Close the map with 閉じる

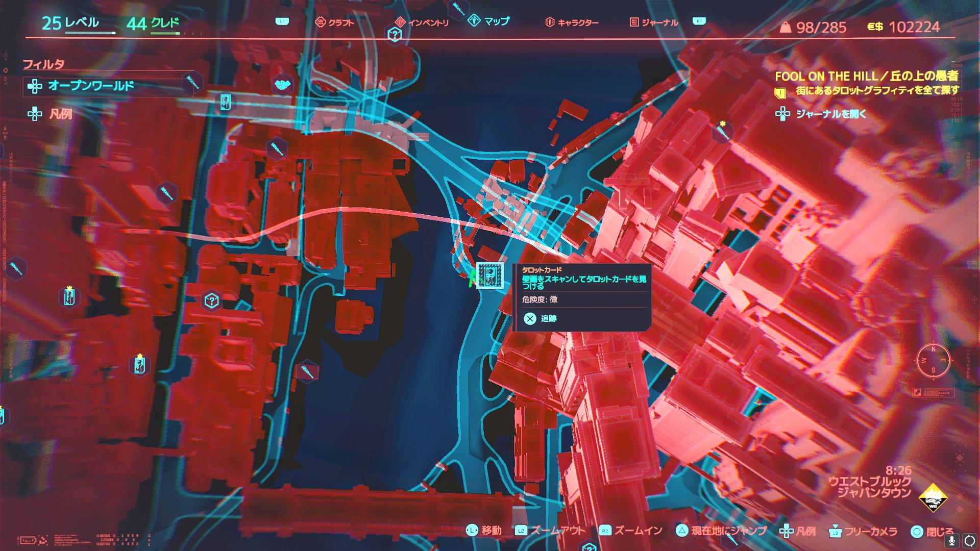coord(932,532)
